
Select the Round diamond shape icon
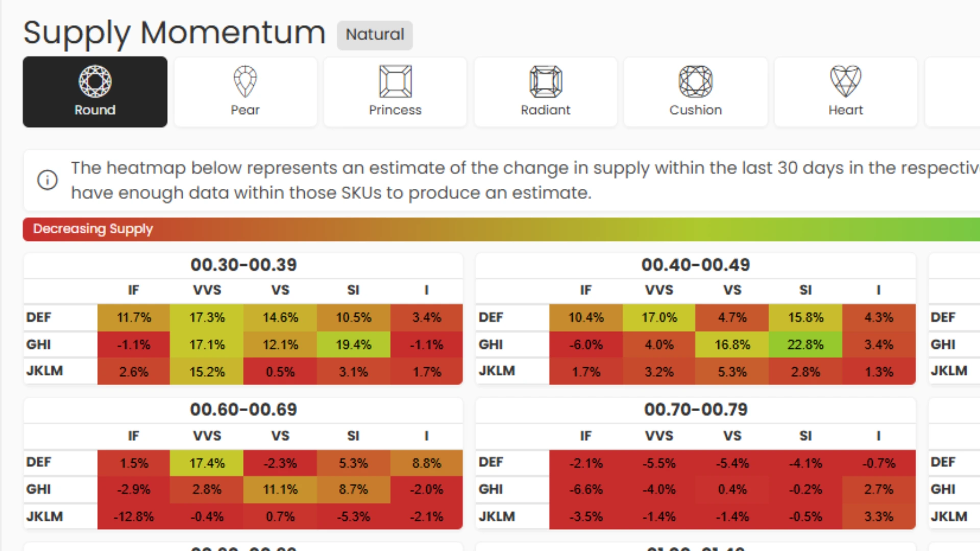point(95,82)
